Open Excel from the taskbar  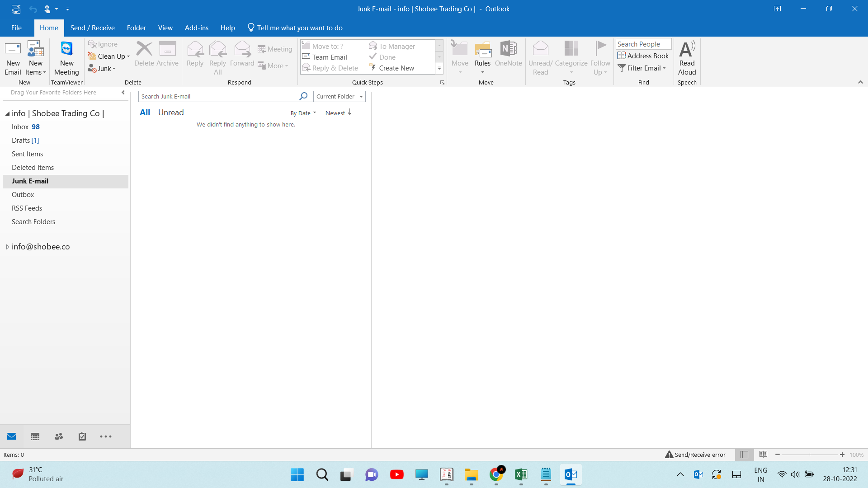click(521, 474)
